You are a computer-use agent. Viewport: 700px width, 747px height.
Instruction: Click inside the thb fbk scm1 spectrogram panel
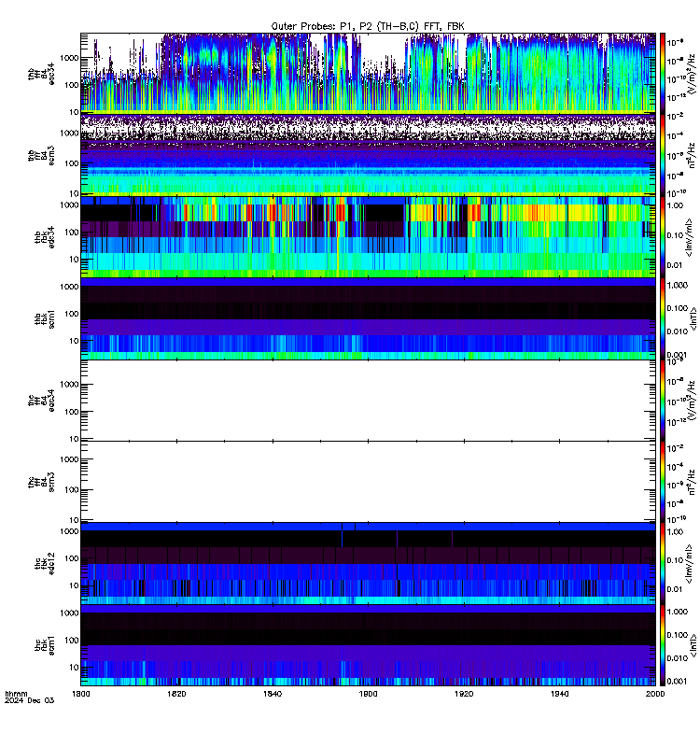[368, 318]
